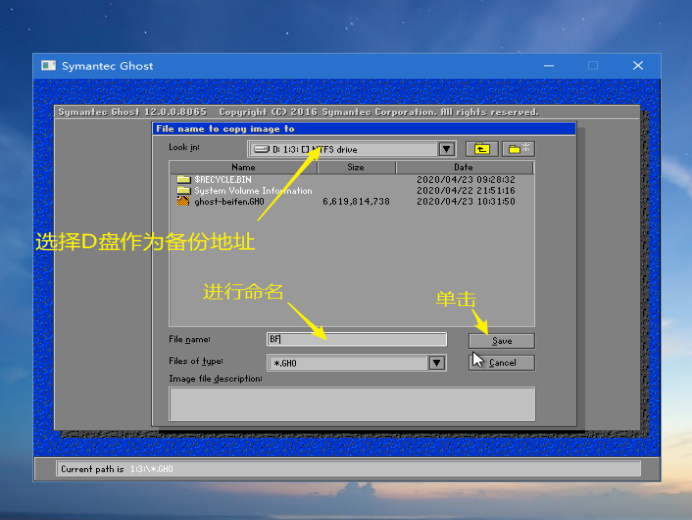Viewport: 692px width, 520px height.
Task: Sort by Date column header
Action: coord(464,167)
